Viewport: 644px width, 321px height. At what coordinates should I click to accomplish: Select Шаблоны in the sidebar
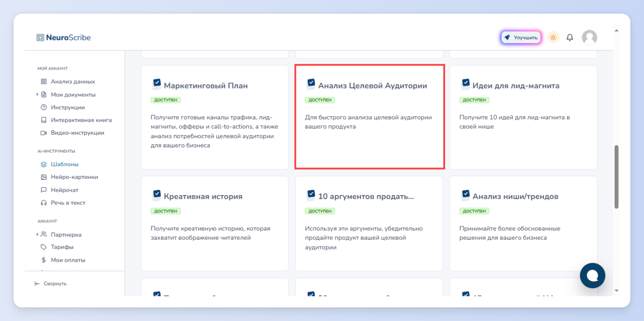65,164
